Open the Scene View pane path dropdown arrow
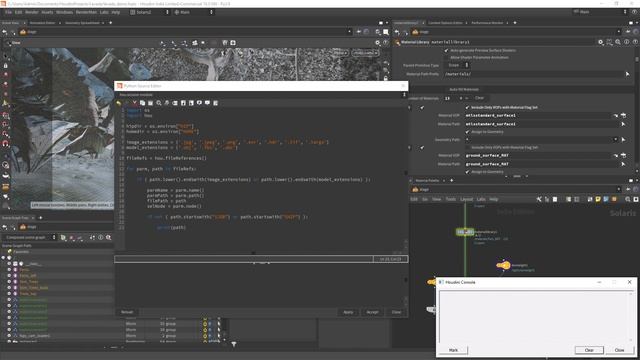 [349, 32]
